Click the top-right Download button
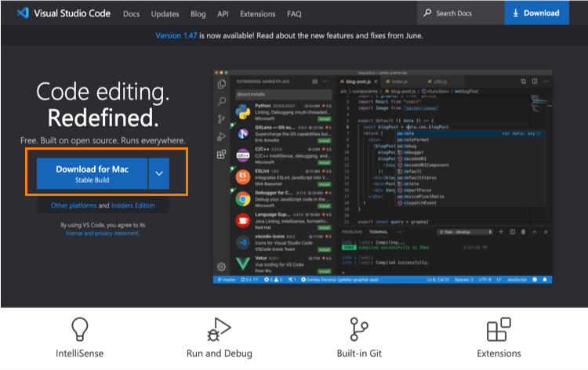 536,13
